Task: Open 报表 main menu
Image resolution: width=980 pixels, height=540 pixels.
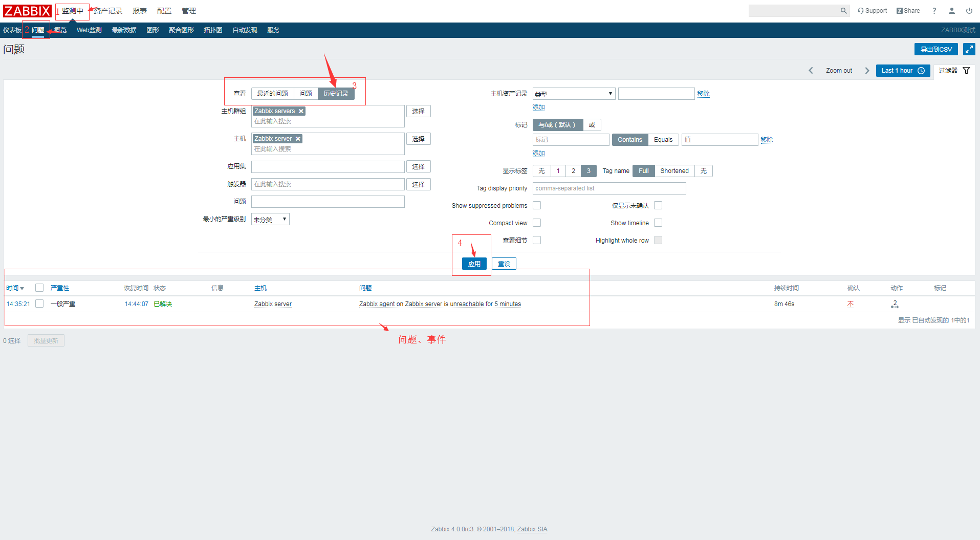Action: (140, 11)
